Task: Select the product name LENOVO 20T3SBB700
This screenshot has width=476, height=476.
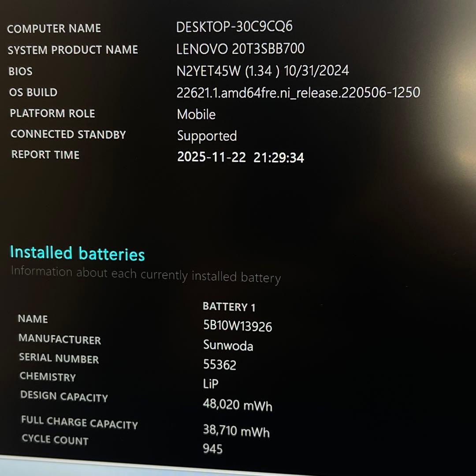Action: tap(240, 49)
